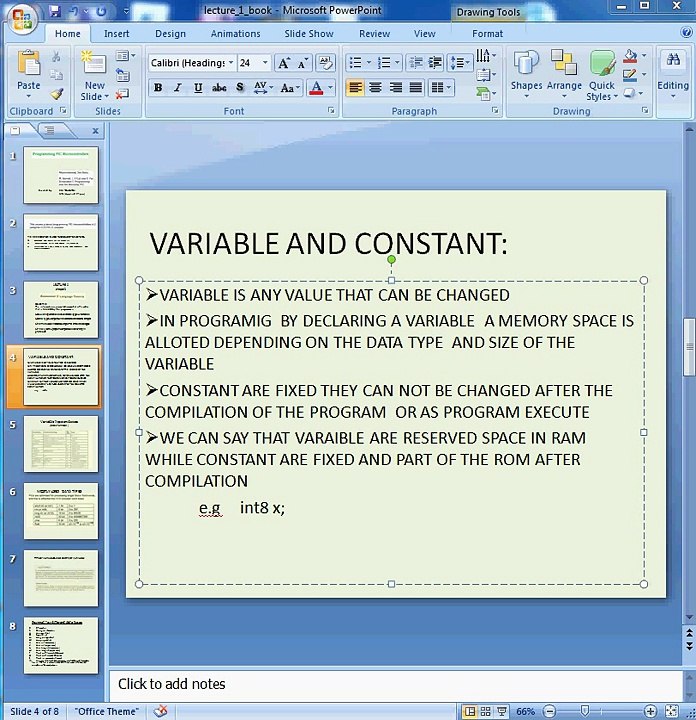
Task: Select slide 5 thumbnail
Action: [x=61, y=444]
